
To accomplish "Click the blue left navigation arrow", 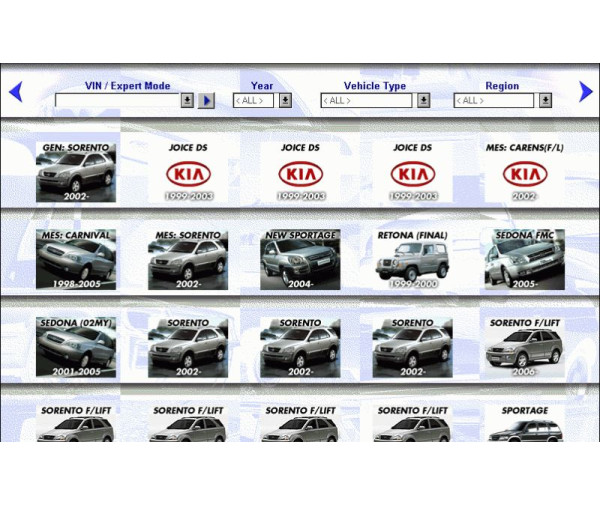I will [x=15, y=93].
